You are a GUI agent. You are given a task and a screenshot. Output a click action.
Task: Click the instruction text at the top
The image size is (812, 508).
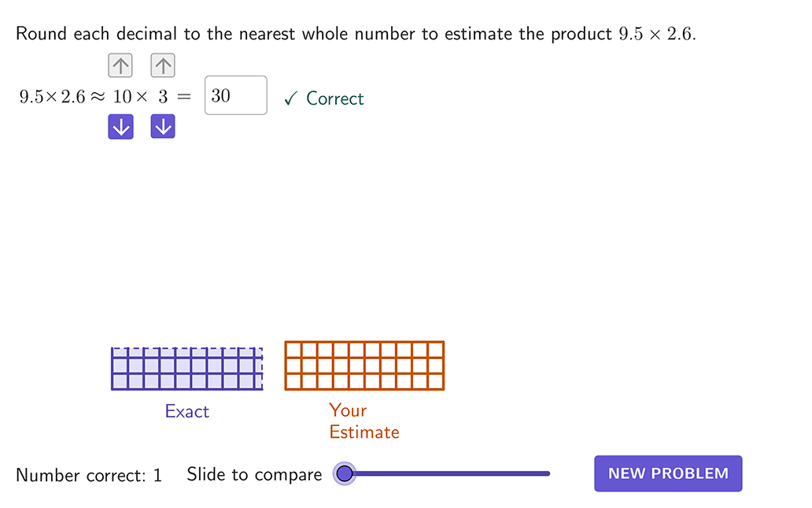356,35
